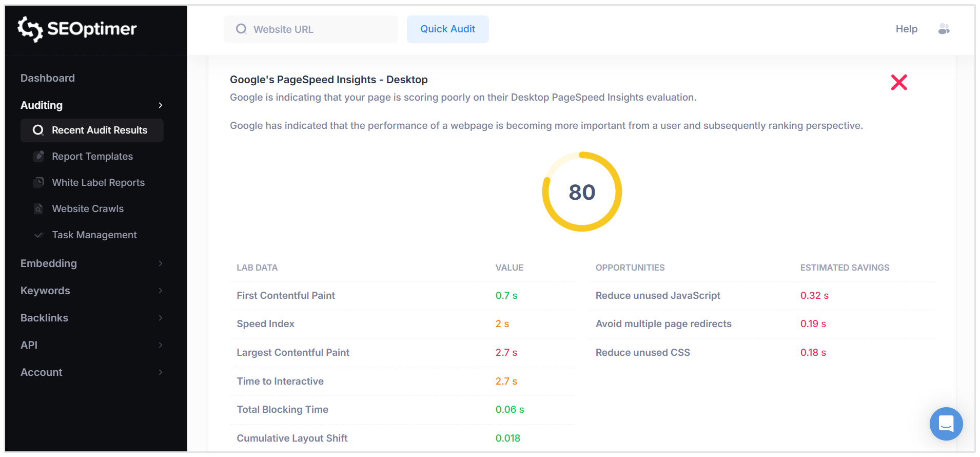The width and height of the screenshot is (980, 457).
Task: Open the Help link
Action: point(906,29)
